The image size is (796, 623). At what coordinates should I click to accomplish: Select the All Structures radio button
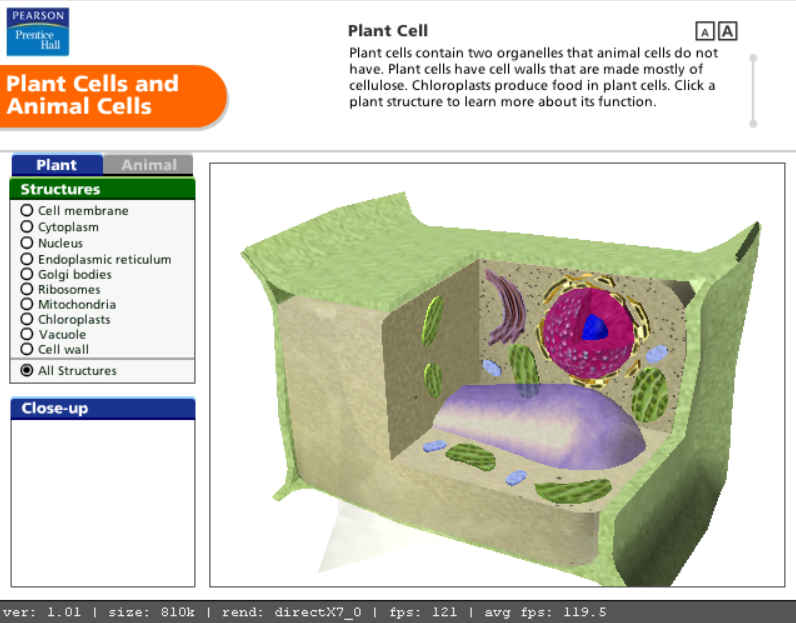pos(27,370)
